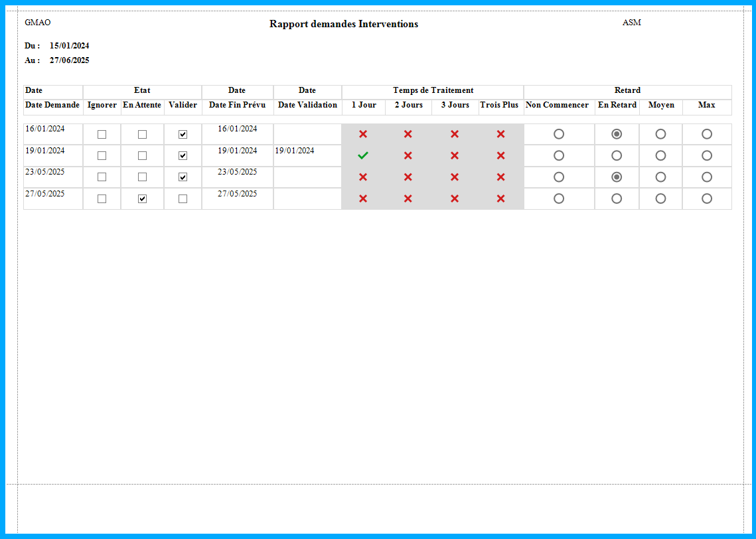Click the Date Validation column header
Image resolution: width=756 pixels, height=539 pixels.
[x=307, y=105]
